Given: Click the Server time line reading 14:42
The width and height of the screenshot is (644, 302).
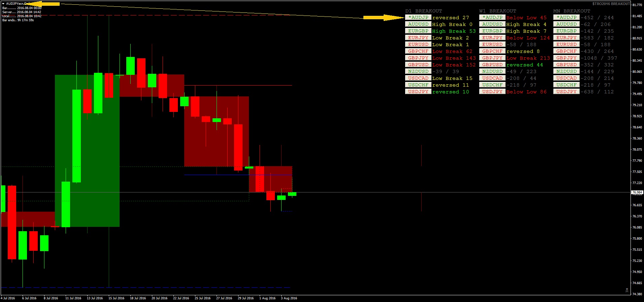Looking at the screenshot, I should pyautogui.click(x=22, y=12).
